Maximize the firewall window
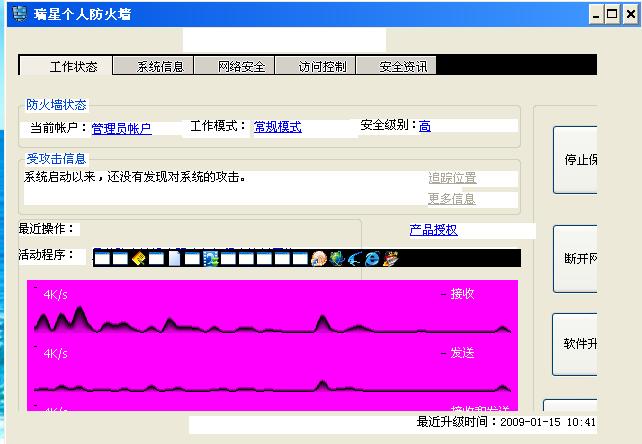This screenshot has width=642, height=444. point(612,15)
